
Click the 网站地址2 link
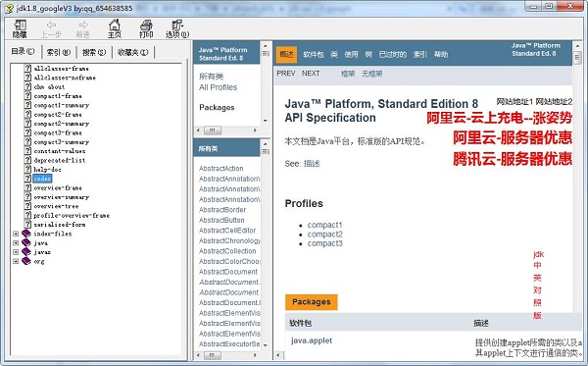(554, 101)
